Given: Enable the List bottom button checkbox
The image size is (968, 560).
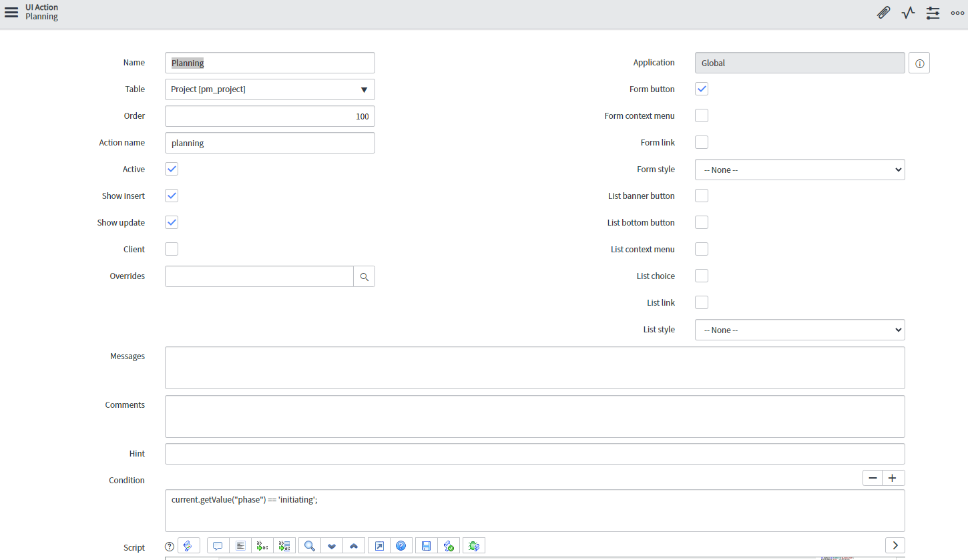Looking at the screenshot, I should 702,222.
